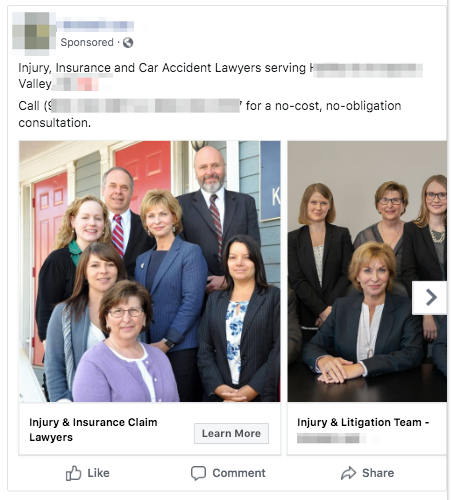The width and height of the screenshot is (451, 500).
Task: Click the Injury & Litigation Team headline
Action: 363,422
